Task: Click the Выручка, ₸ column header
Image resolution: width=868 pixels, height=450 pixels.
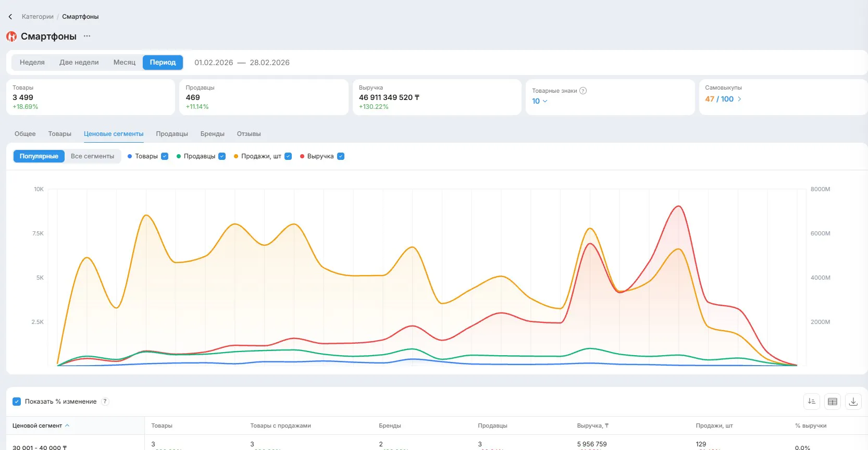Action: click(593, 426)
